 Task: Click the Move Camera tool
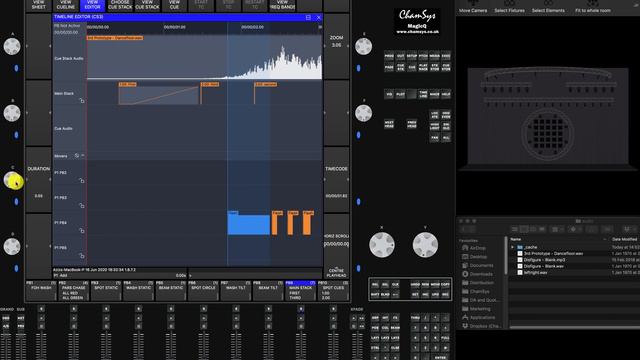(473, 7)
